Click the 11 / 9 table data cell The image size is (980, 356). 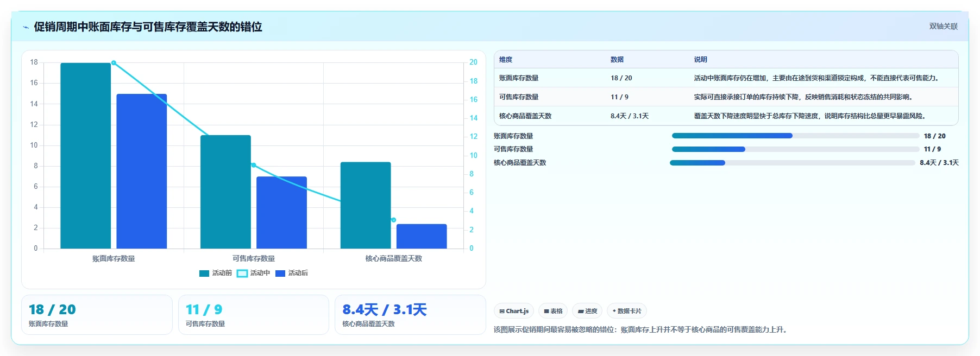point(619,97)
